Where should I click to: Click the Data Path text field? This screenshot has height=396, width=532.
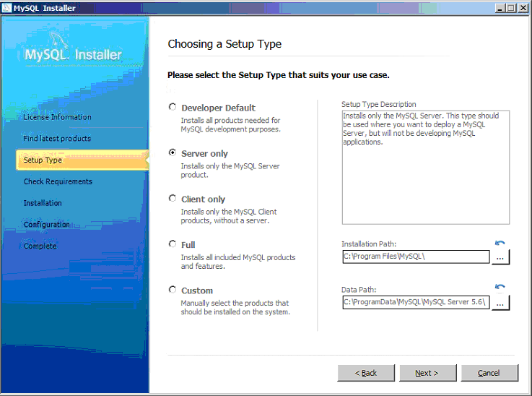tap(416, 302)
